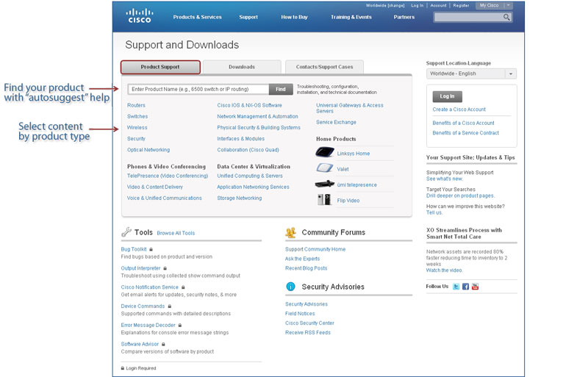This screenshot has width=588, height=377.
Task: Open the Error Message Decoder link
Action: pos(148,326)
